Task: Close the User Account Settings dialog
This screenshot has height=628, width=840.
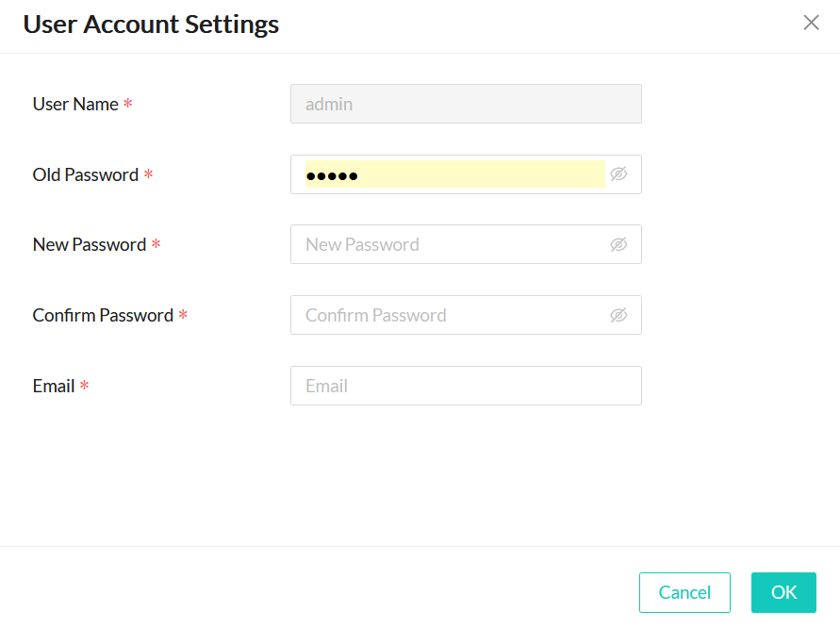Action: point(811,23)
